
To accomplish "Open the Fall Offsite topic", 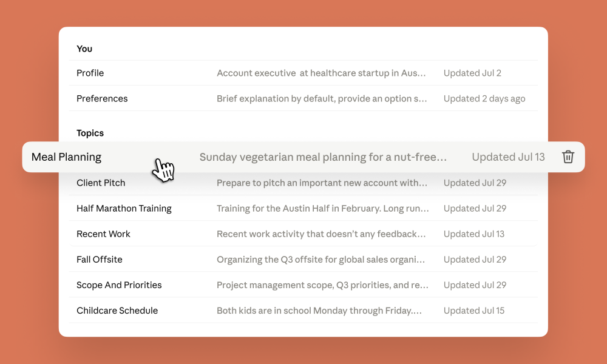I will (303, 259).
